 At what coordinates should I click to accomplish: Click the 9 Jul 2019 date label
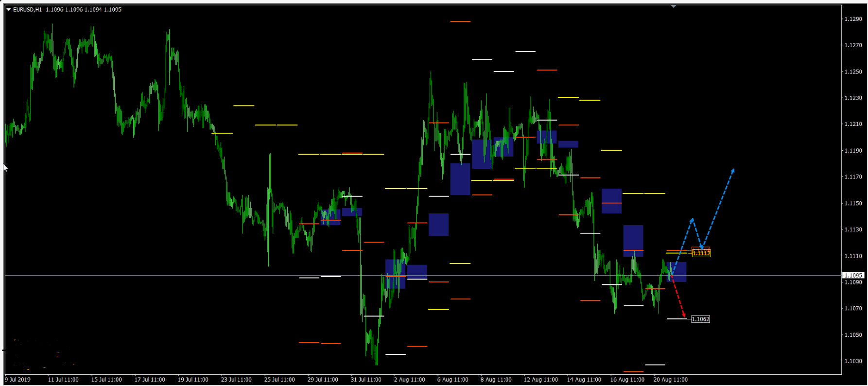(18, 380)
